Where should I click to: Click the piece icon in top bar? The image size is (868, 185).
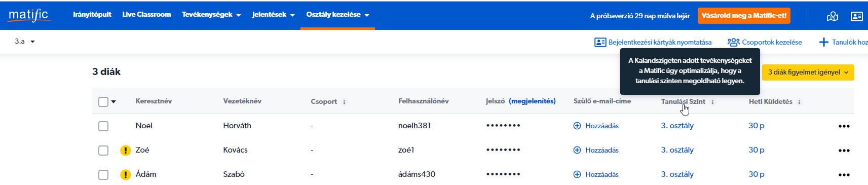pyautogui.click(x=833, y=16)
